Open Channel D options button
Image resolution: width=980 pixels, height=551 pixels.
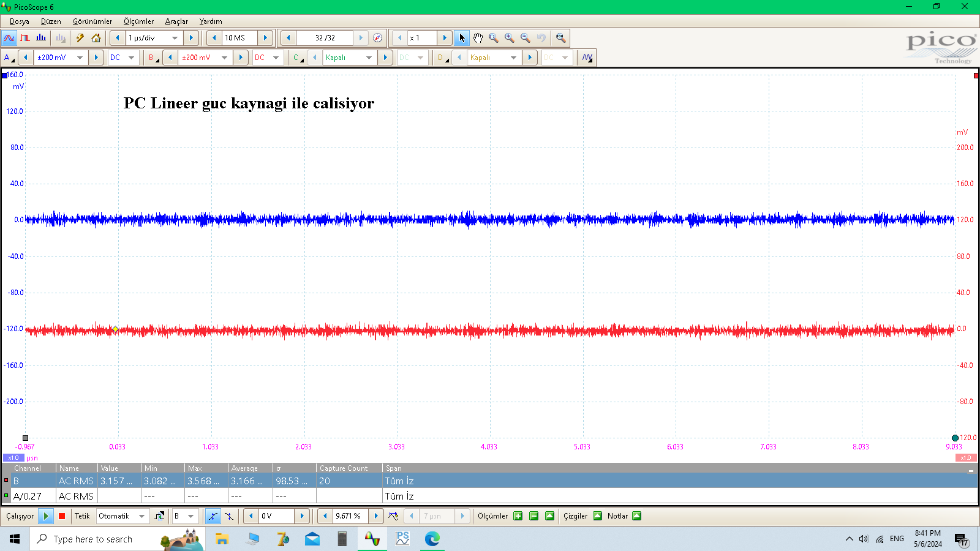click(442, 58)
